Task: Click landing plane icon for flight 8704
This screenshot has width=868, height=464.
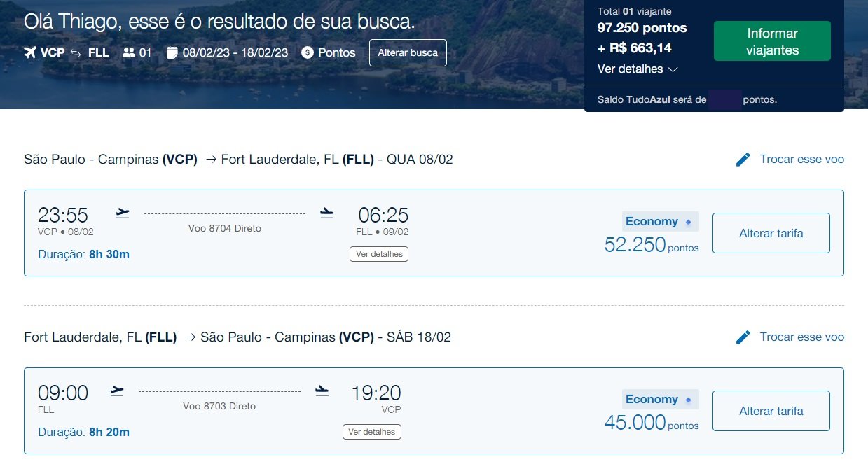Action: [326, 213]
